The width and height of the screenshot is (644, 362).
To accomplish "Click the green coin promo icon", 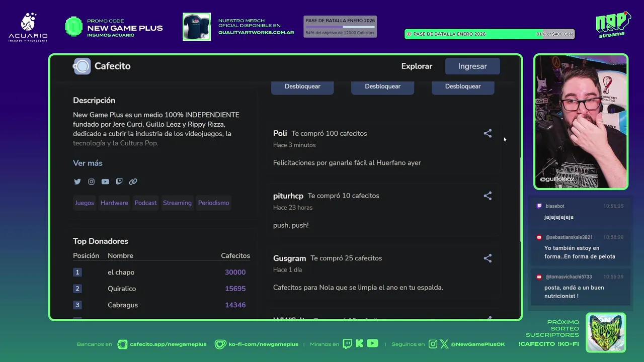I will pyautogui.click(x=74, y=27).
